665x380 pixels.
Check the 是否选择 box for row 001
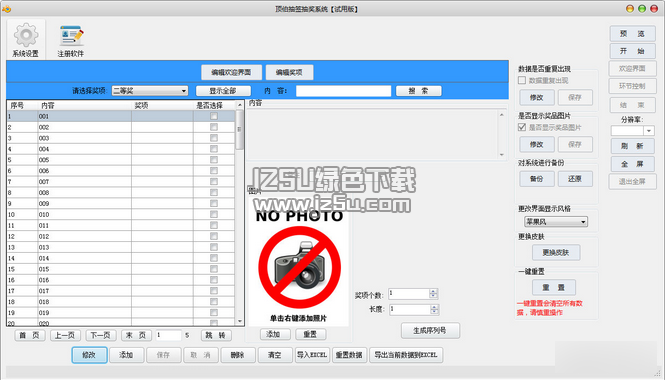[214, 116]
